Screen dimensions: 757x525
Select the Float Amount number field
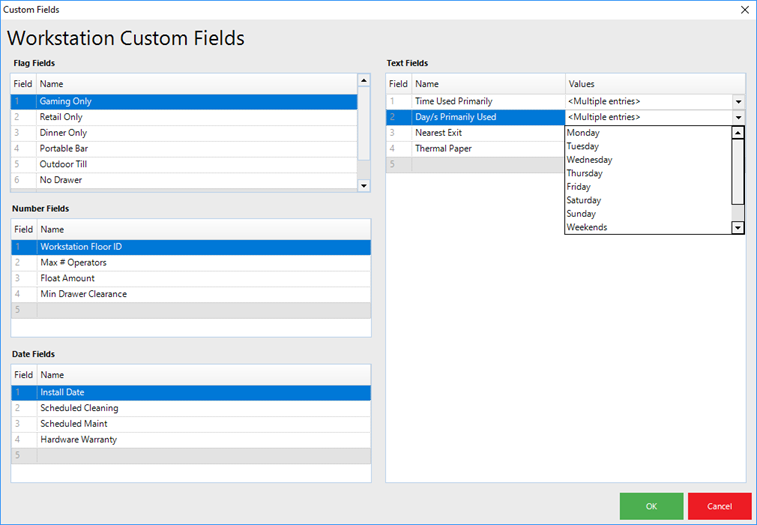click(x=67, y=279)
